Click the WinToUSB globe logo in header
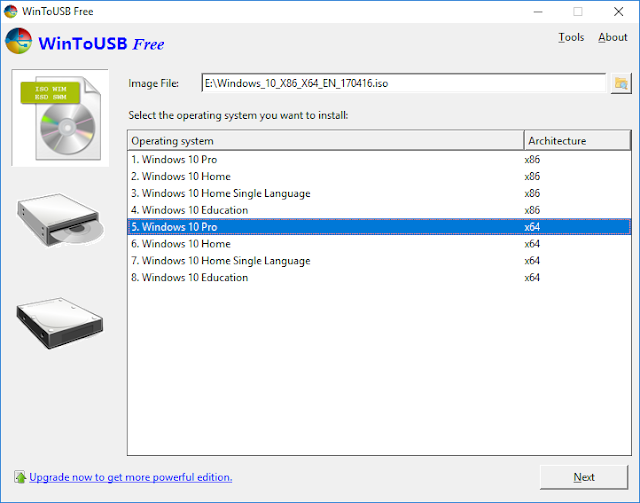 pyautogui.click(x=18, y=41)
